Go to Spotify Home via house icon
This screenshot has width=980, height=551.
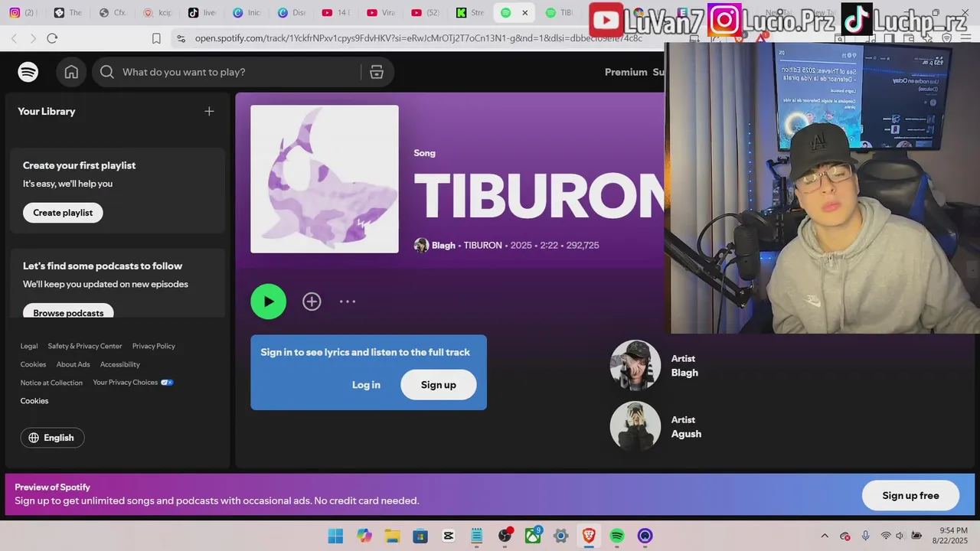[x=71, y=72]
